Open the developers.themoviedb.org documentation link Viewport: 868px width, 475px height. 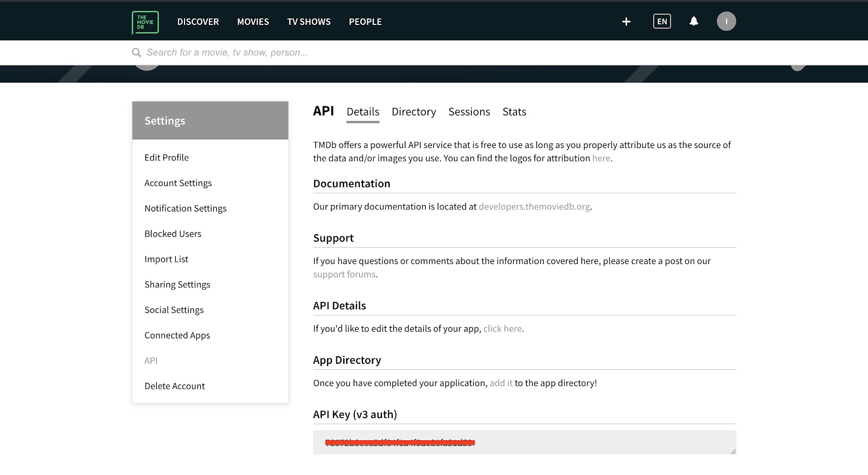pos(534,207)
